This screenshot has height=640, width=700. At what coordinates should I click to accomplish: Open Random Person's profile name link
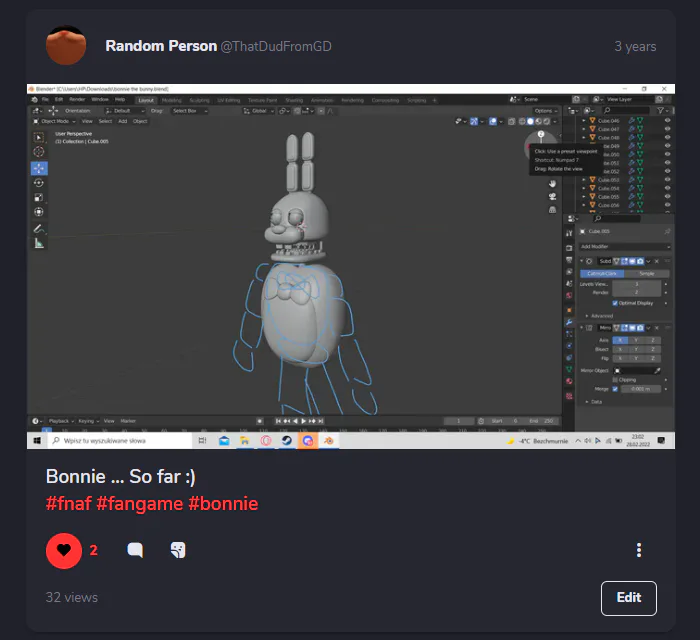click(x=161, y=46)
